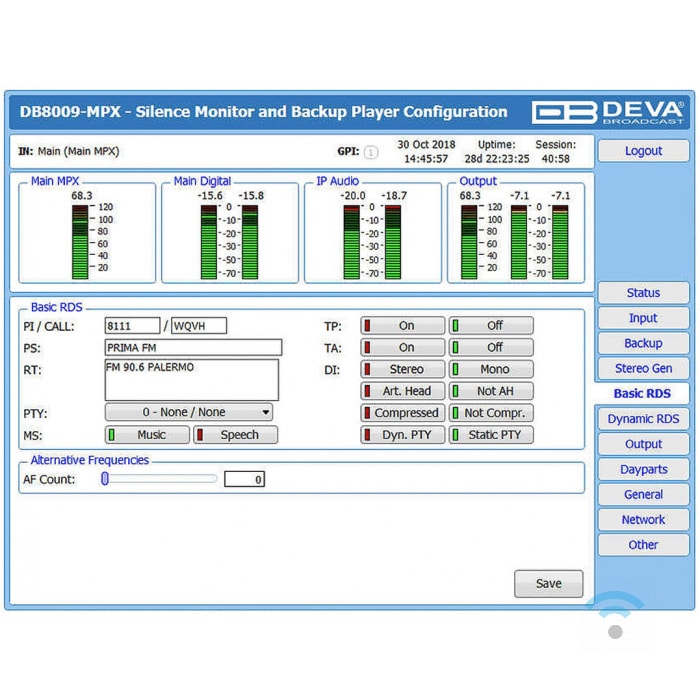This screenshot has height=700, width=700.
Task: Click the Logout button
Action: point(643,151)
